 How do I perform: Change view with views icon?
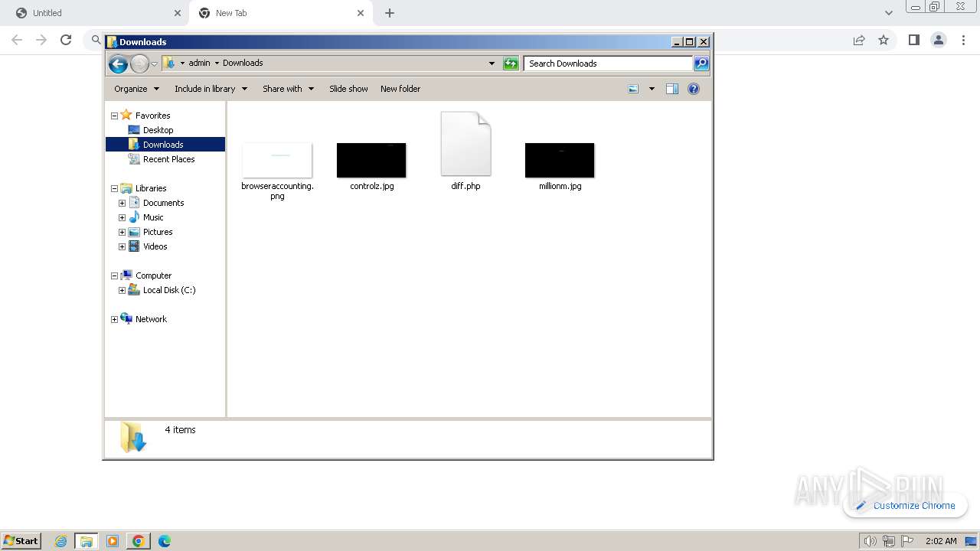tap(633, 89)
